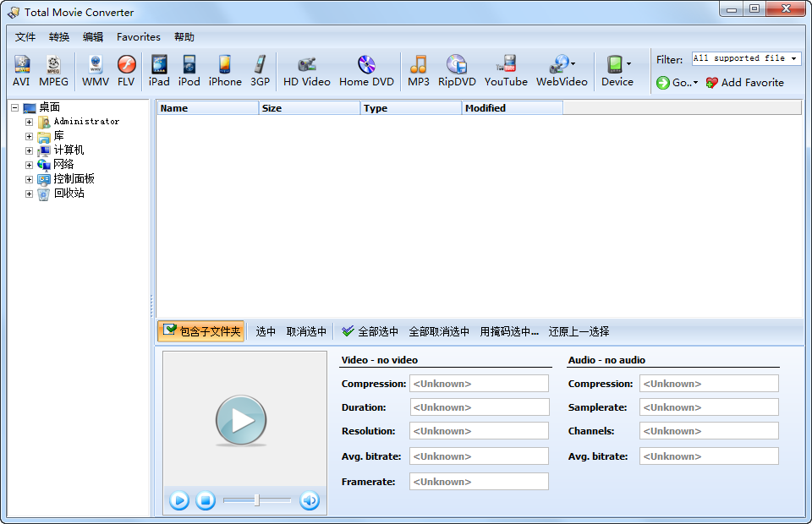Click 还原上一选择 restore last selection
Image resolution: width=812 pixels, height=524 pixels.
point(579,331)
